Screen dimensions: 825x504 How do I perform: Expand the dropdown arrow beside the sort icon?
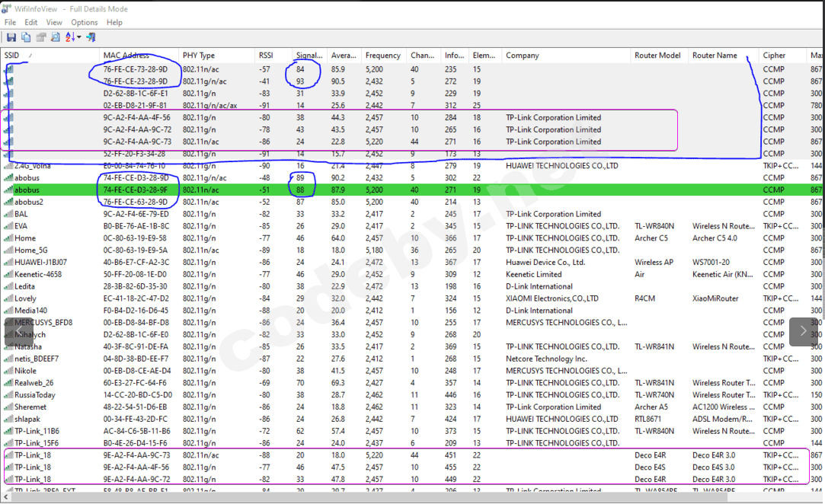[x=79, y=37]
